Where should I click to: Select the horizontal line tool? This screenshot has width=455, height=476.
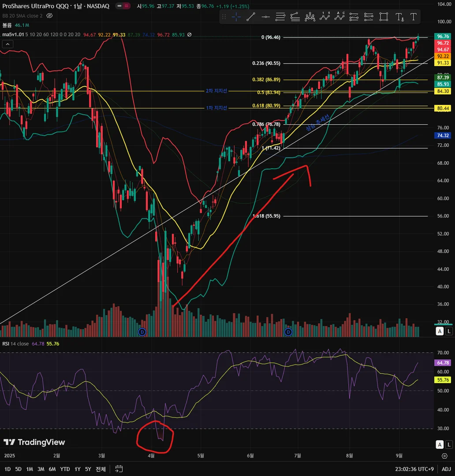pyautogui.click(x=265, y=17)
